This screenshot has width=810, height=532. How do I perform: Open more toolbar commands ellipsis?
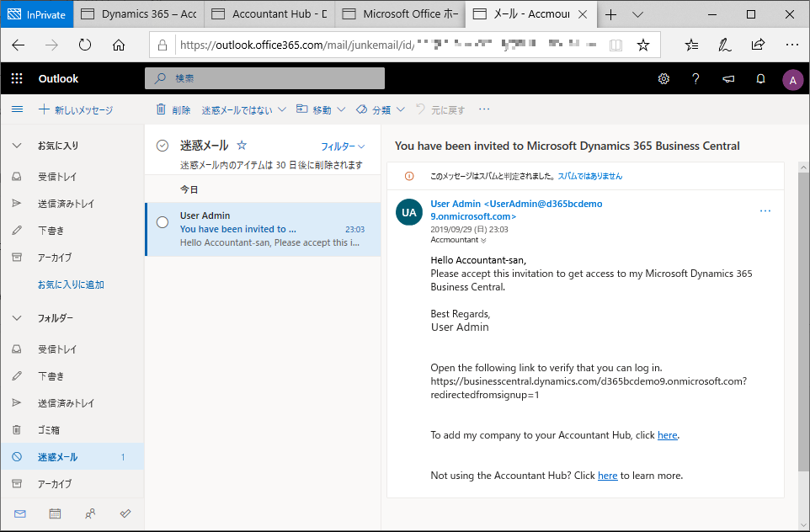click(484, 109)
